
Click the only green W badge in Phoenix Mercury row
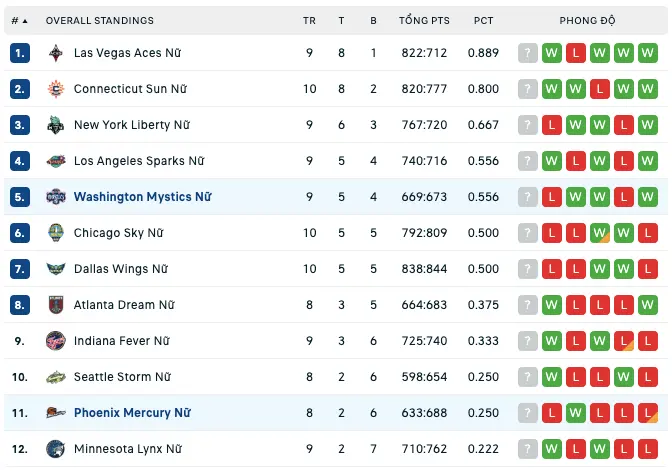(576, 413)
